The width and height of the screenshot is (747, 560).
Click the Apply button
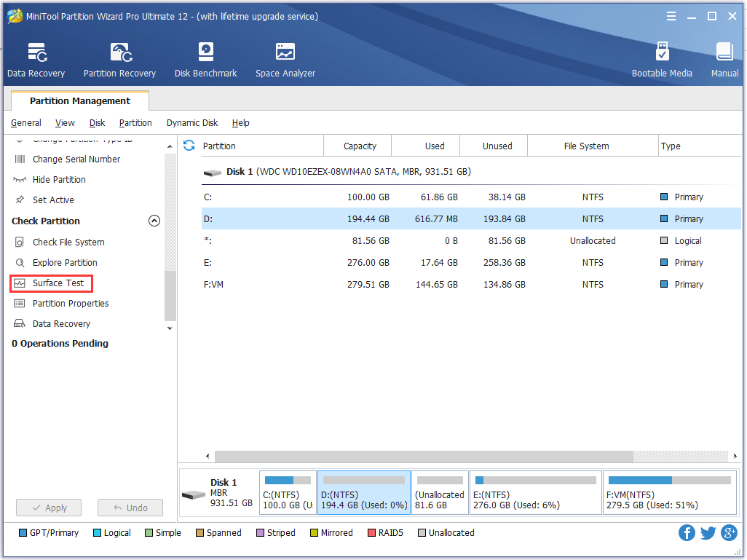tap(48, 508)
